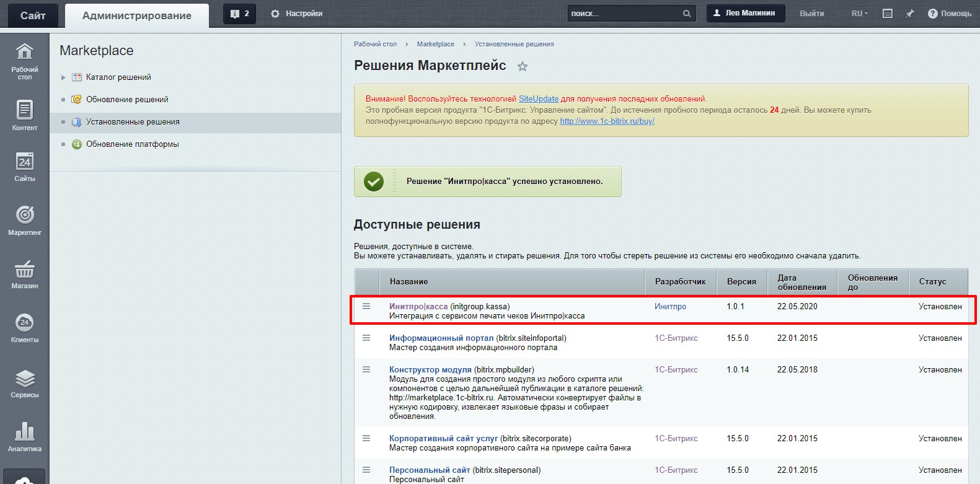This screenshot has width=980, height=484.
Task: Click 1С-Битрикс developer in Информационный портал row
Action: [676, 338]
